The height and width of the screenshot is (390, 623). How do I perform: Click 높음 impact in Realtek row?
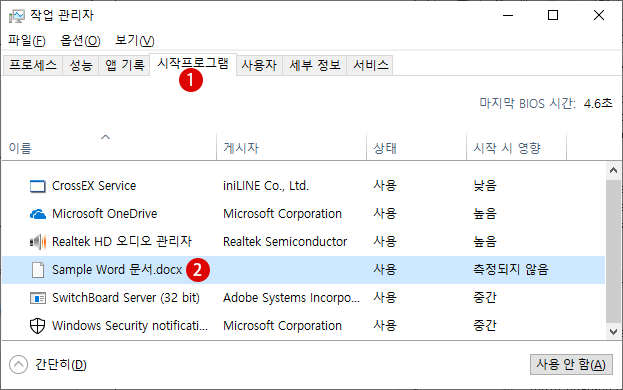(485, 242)
